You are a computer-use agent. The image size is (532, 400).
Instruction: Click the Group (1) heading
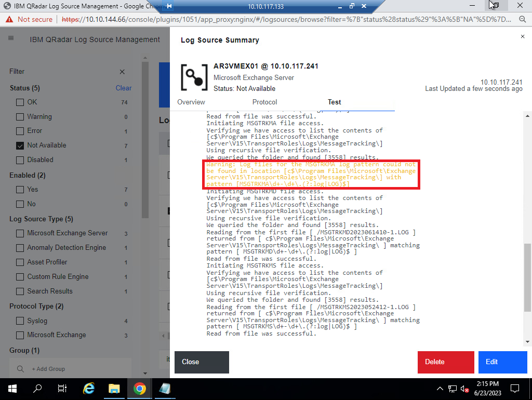pyautogui.click(x=24, y=350)
